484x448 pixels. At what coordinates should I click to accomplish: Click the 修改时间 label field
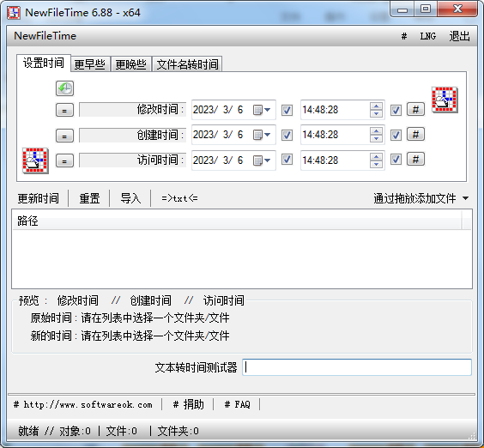click(133, 110)
